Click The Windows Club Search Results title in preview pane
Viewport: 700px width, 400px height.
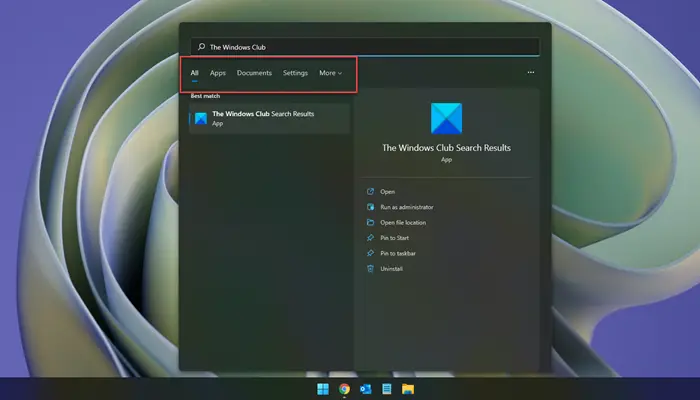[446, 148]
